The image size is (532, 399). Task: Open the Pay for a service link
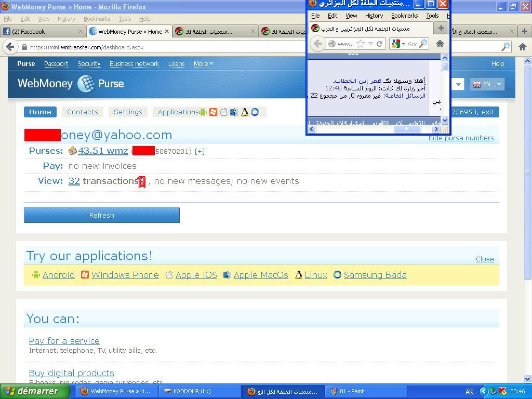(x=64, y=341)
